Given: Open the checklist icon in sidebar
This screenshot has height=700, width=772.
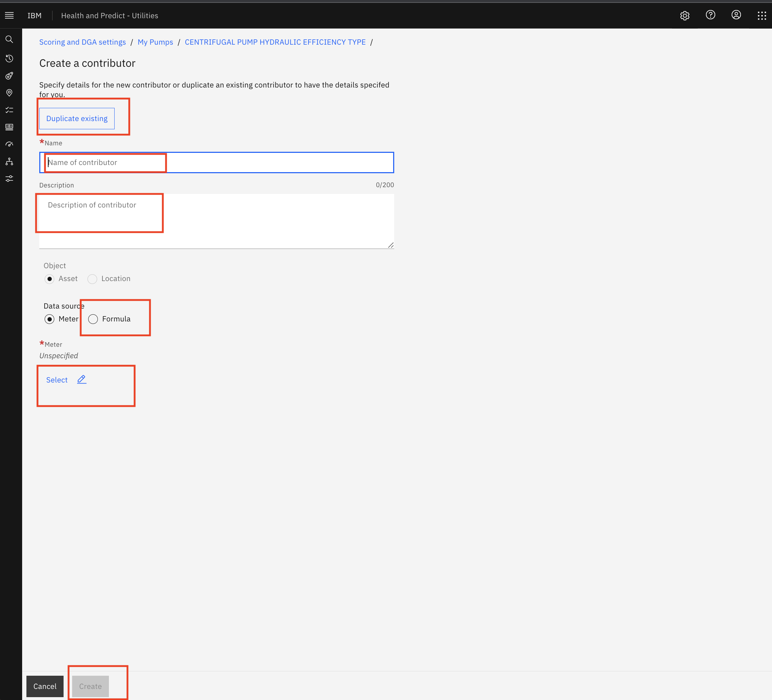Looking at the screenshot, I should tap(9, 110).
